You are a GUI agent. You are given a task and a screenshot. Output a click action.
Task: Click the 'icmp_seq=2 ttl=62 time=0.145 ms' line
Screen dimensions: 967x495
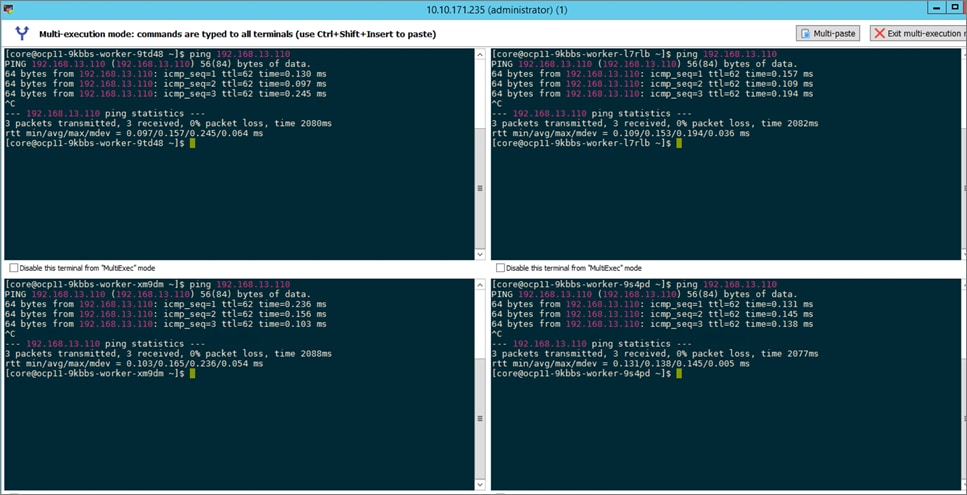point(652,314)
